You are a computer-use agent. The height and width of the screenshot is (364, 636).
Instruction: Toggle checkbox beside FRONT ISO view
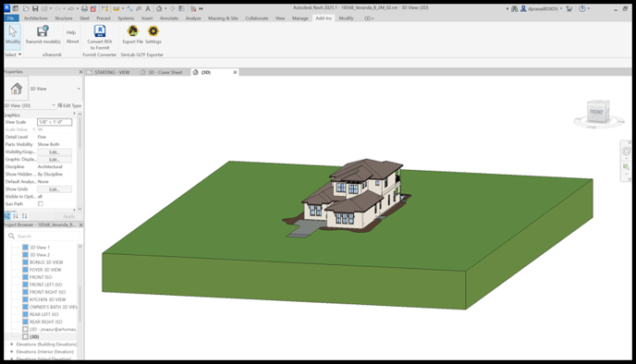tap(25, 277)
